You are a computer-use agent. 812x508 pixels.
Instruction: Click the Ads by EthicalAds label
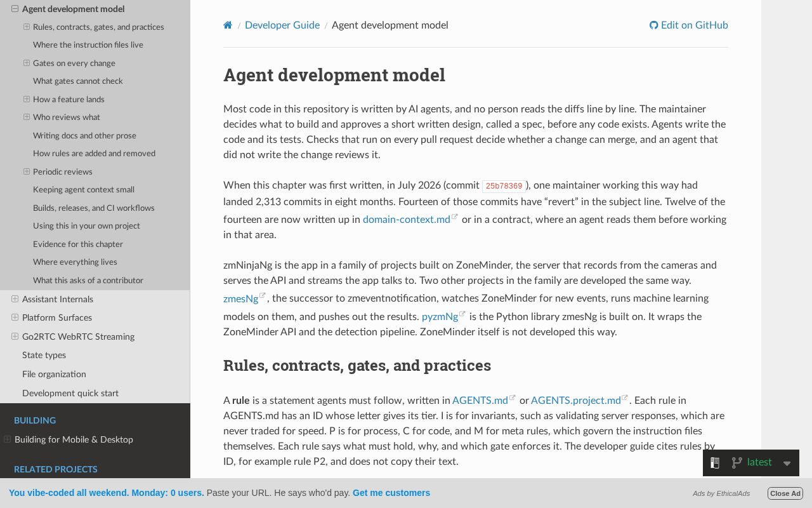(x=721, y=493)
